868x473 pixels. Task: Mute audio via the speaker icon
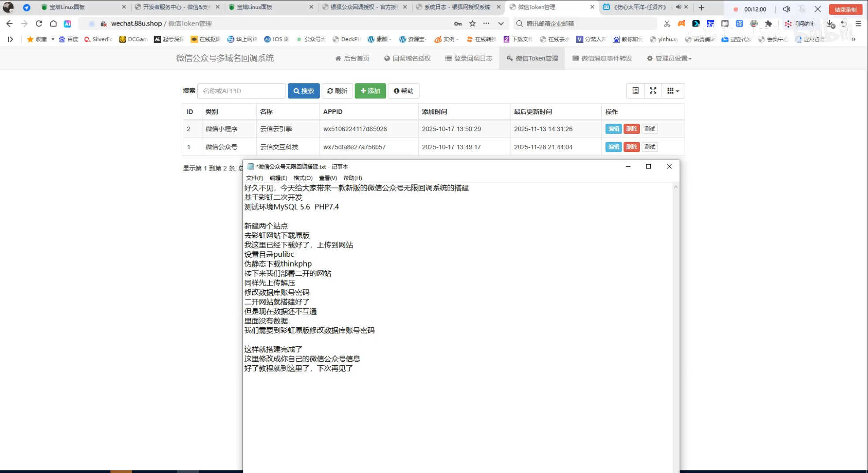point(786,9)
